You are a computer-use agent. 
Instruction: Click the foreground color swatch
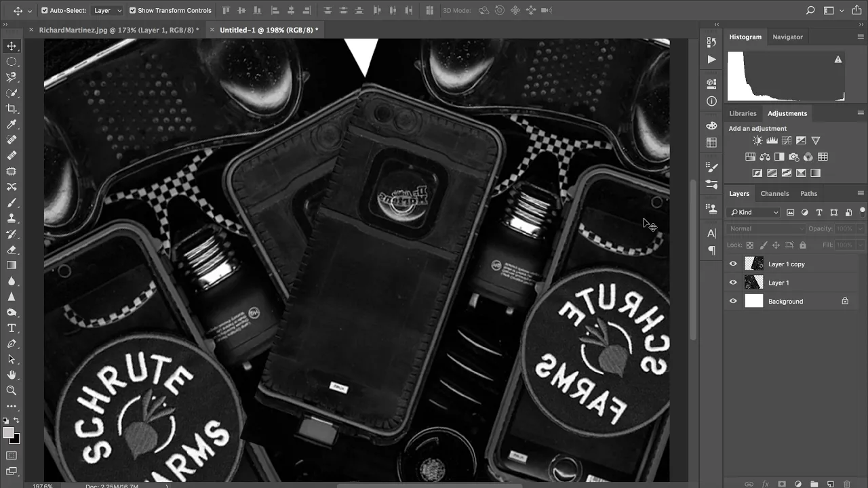[x=8, y=432]
